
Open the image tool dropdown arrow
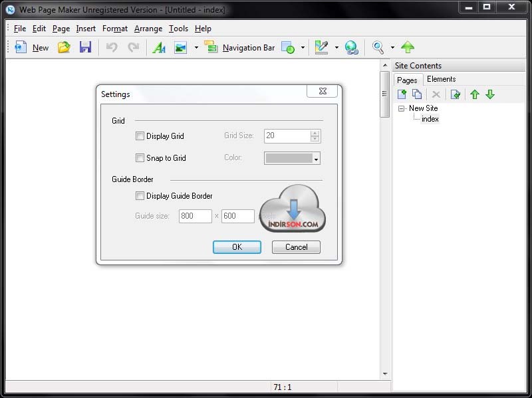(196, 47)
